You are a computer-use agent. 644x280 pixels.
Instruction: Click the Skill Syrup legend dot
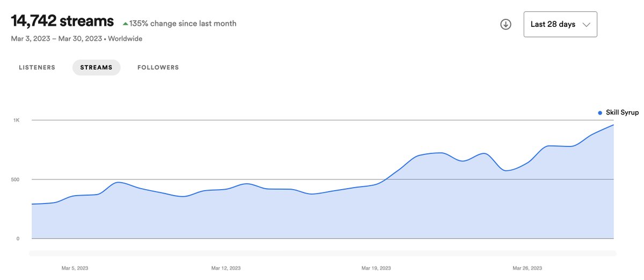pyautogui.click(x=600, y=113)
